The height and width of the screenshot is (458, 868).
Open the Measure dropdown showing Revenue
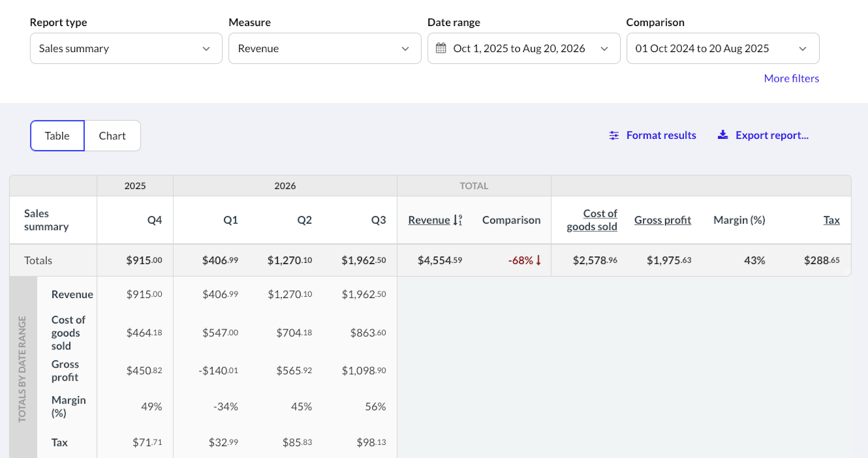tap(325, 48)
